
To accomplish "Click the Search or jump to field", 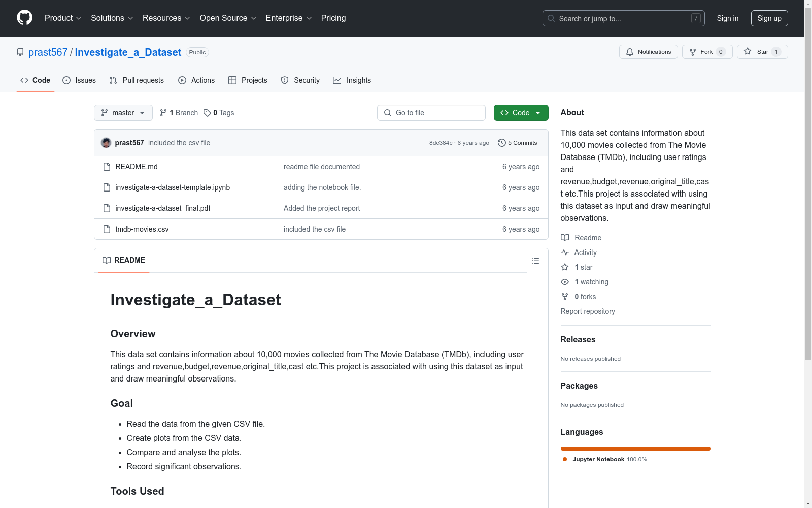I will coord(624,18).
